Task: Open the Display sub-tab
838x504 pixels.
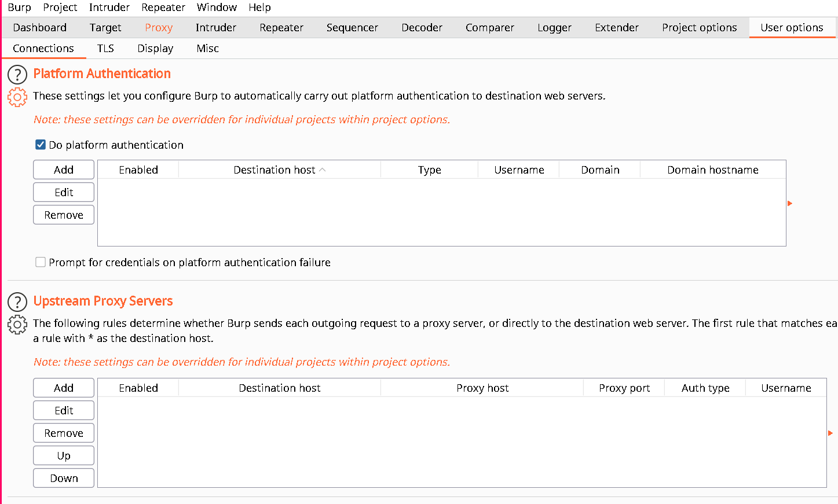Action: (x=155, y=48)
